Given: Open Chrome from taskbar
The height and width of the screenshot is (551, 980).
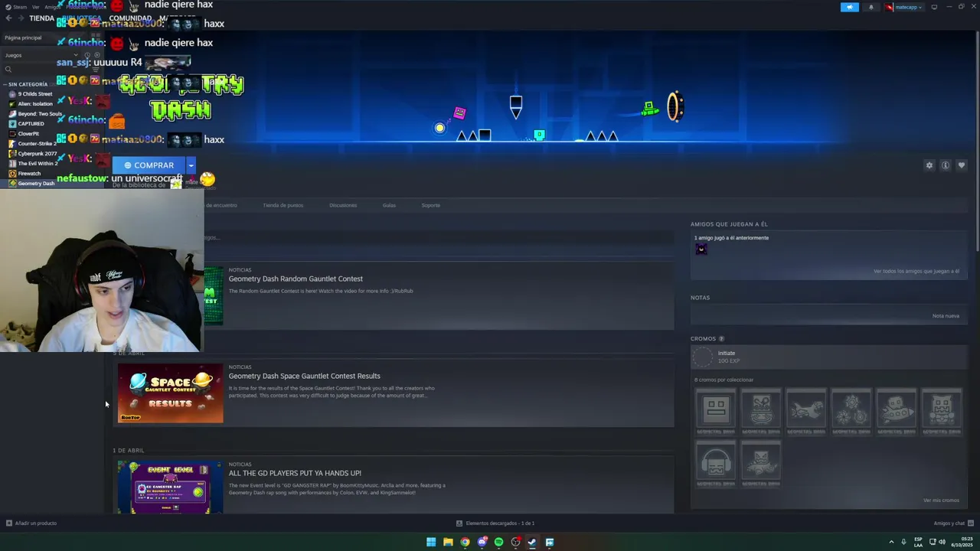Looking at the screenshot, I should coord(465,543).
